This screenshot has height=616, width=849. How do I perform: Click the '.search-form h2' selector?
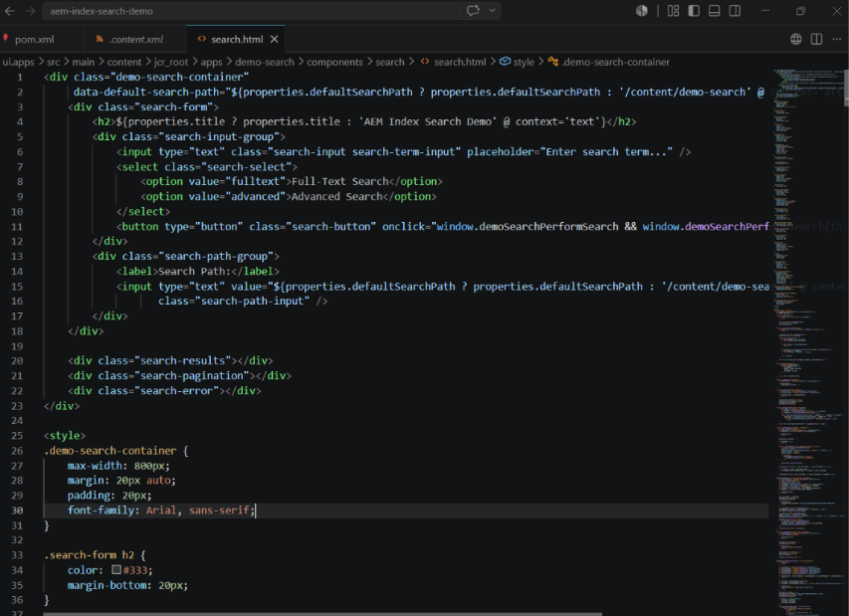(89, 555)
